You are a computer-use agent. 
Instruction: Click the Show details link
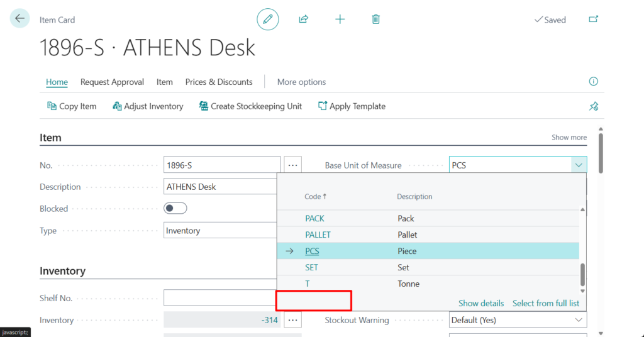coord(481,303)
